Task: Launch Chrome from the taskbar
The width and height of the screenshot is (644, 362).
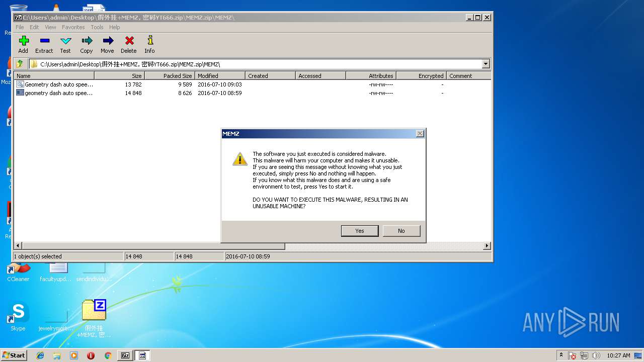Action: (x=108, y=355)
